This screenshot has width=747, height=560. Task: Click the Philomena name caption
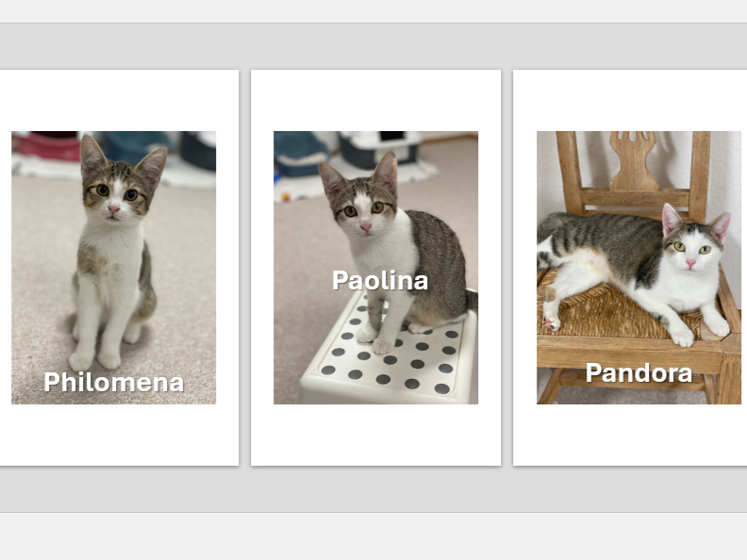coord(114,382)
